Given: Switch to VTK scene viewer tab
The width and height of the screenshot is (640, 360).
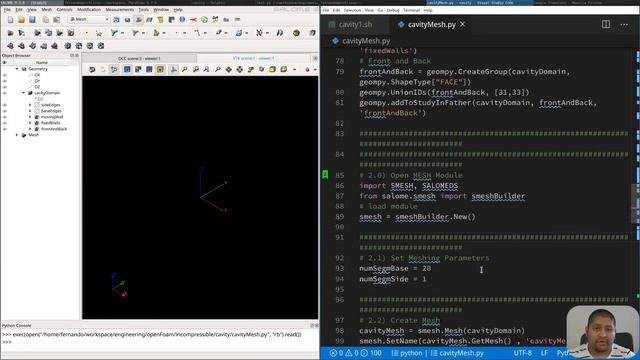Looking at the screenshot, I should pos(253,58).
